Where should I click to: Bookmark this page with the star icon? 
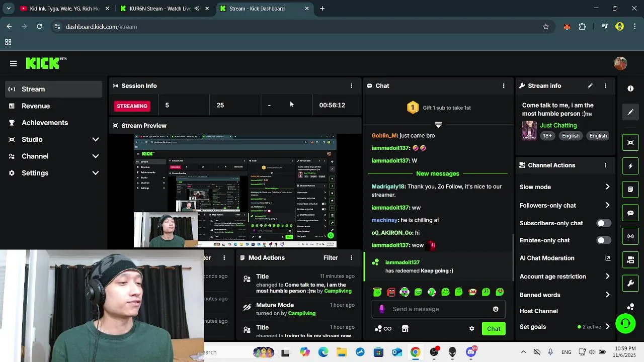tap(546, 27)
